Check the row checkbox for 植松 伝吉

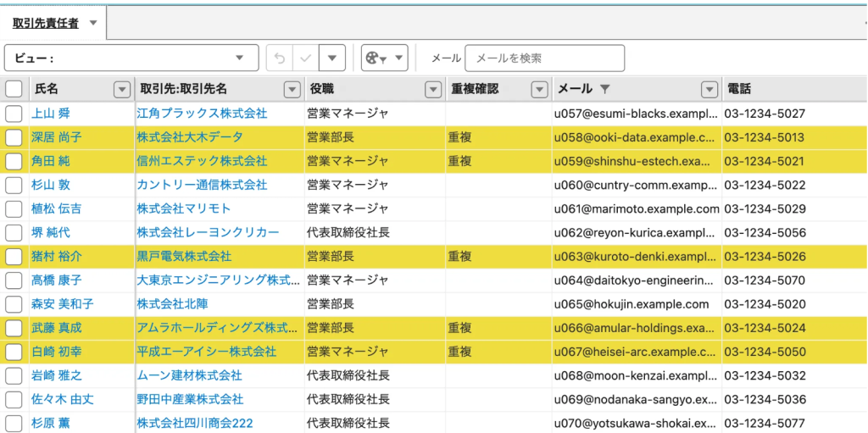[14, 208]
